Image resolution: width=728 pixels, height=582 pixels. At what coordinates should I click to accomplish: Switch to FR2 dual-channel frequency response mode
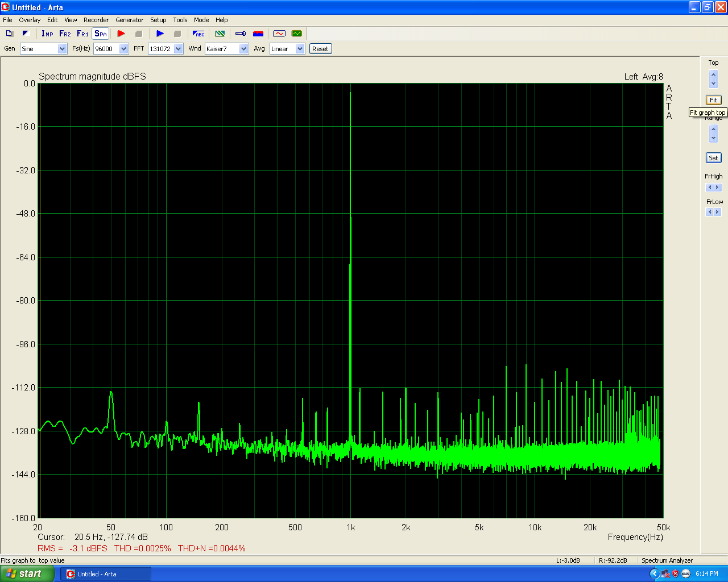click(x=65, y=34)
